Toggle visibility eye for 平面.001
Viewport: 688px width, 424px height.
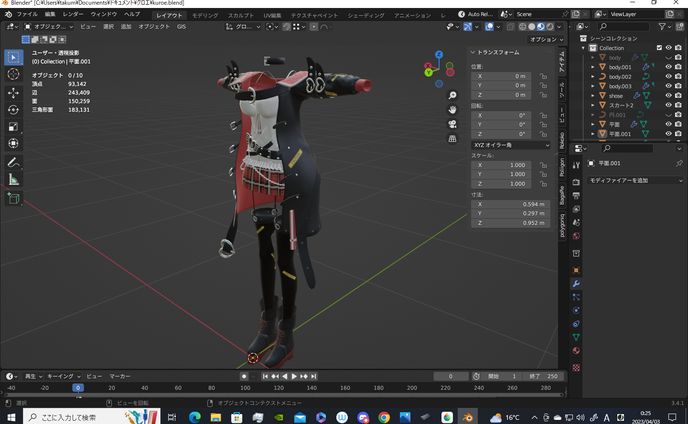tap(668, 134)
